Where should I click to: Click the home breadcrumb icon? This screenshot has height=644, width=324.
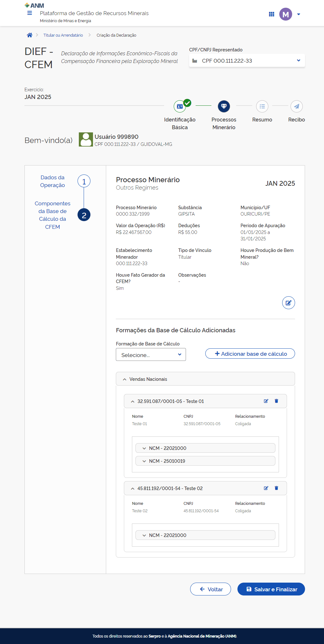click(x=30, y=35)
